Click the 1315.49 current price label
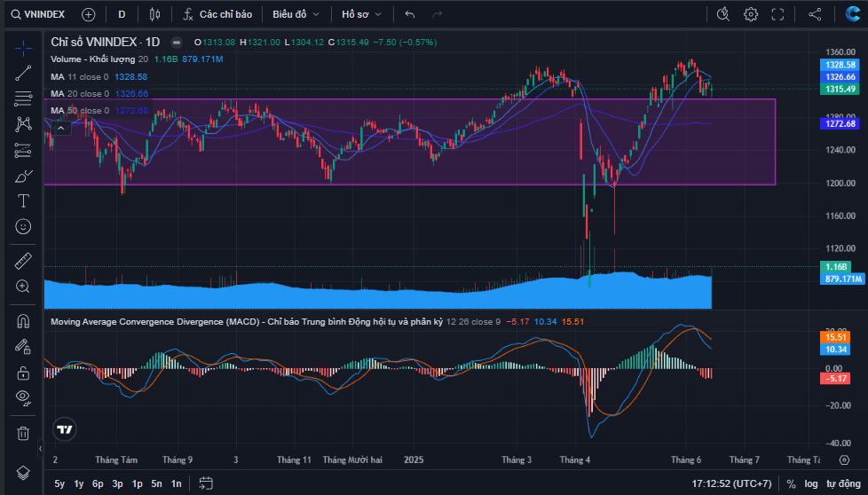868x495 pixels. pyautogui.click(x=840, y=89)
